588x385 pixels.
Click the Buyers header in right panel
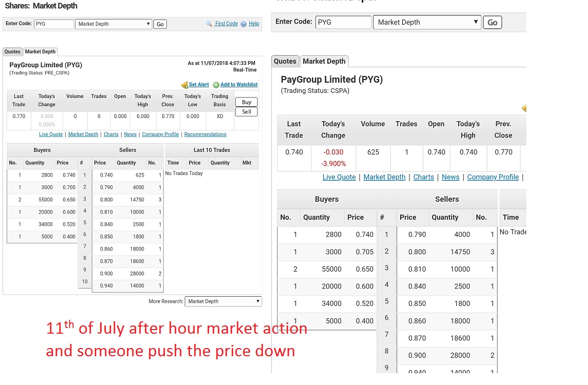point(327,199)
